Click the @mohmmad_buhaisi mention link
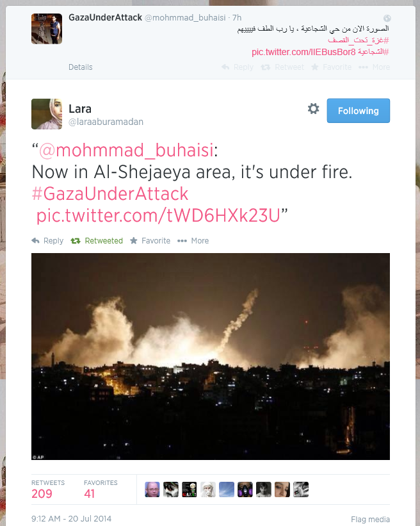 point(126,150)
